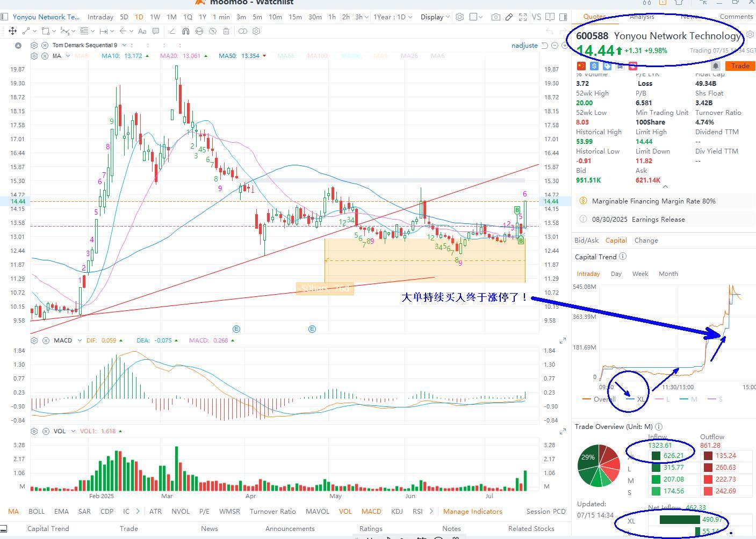This screenshot has height=539, width=756.
Task: Click the nadjuste price adjustment link
Action: tap(524, 46)
